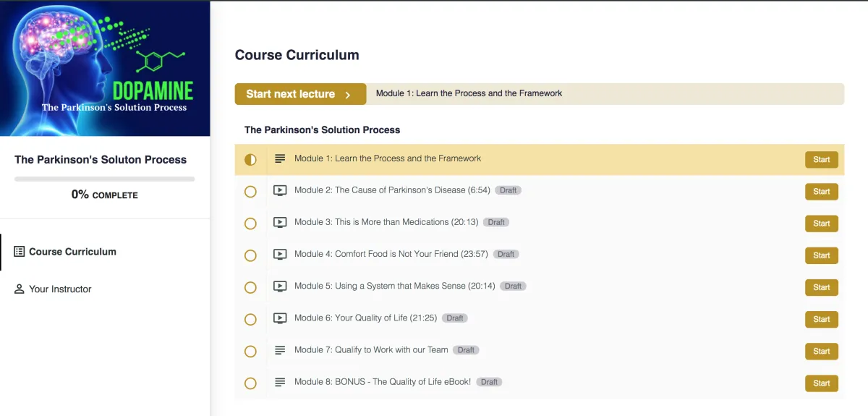Click the video icon for Module 4
The width and height of the screenshot is (868, 416).
coord(280,255)
